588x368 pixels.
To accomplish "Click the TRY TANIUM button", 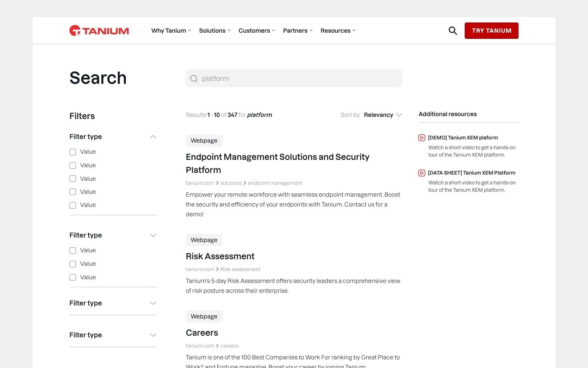I will pyautogui.click(x=492, y=31).
